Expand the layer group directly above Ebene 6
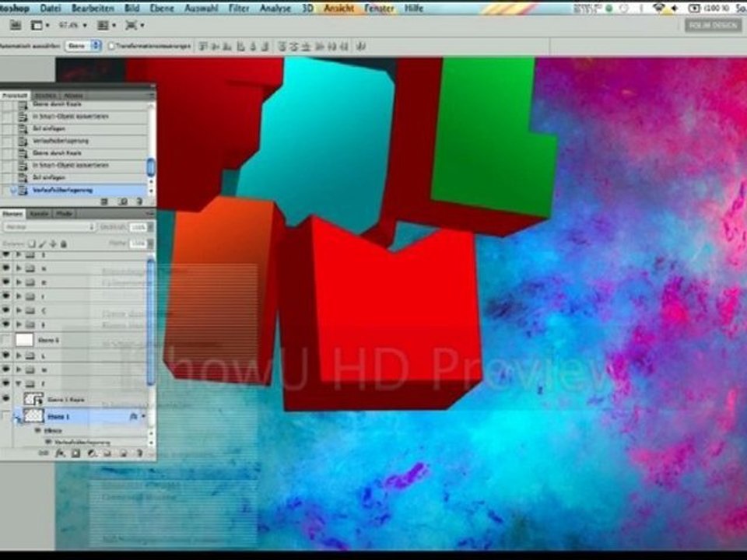This screenshot has width=747, height=560. (x=19, y=324)
